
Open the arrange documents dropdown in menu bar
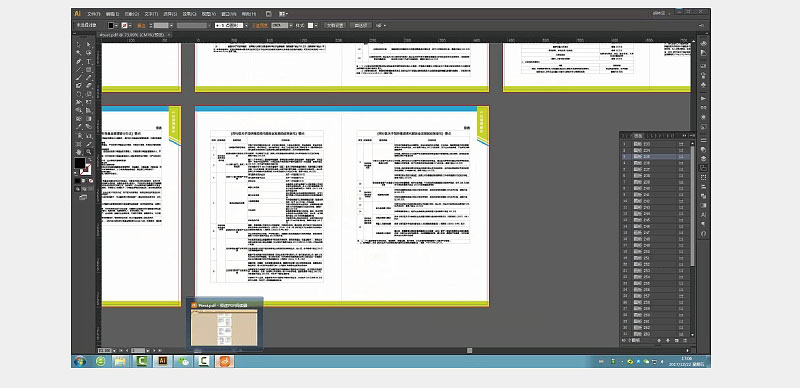284,14
